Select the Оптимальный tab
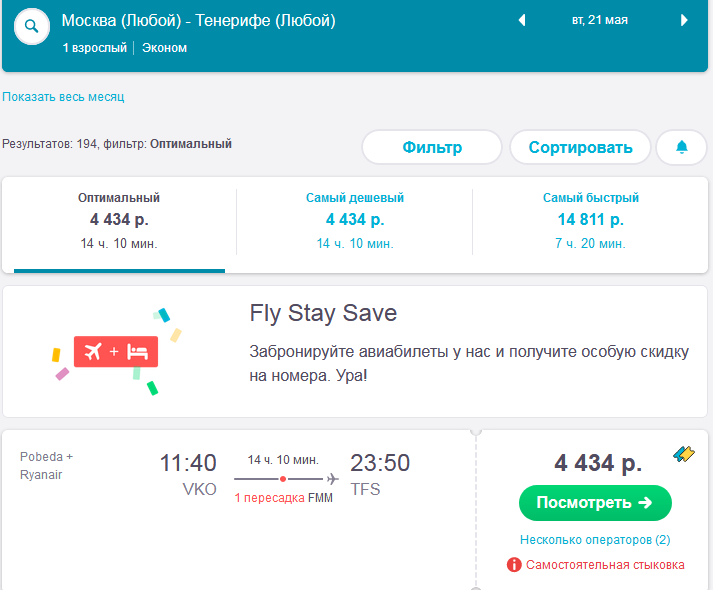This screenshot has height=590, width=713. point(119,220)
